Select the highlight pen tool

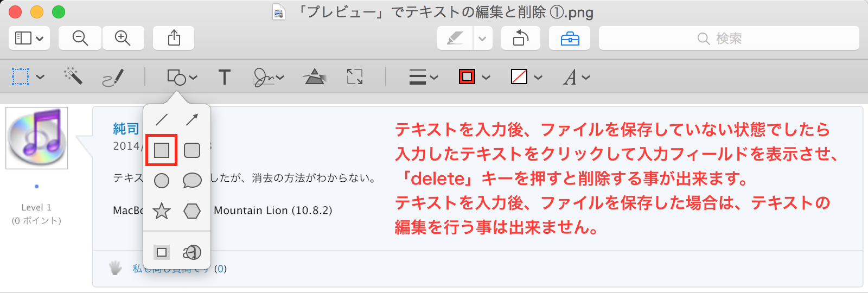[x=455, y=38]
